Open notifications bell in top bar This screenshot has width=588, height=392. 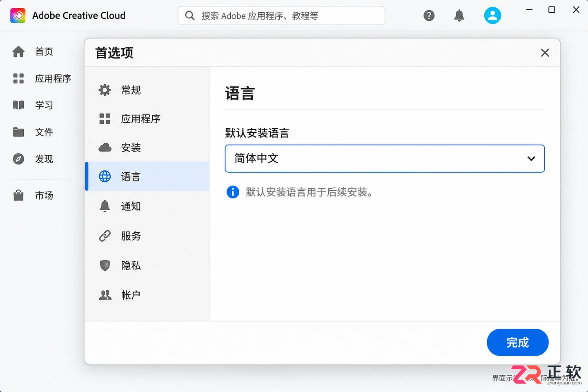(459, 16)
